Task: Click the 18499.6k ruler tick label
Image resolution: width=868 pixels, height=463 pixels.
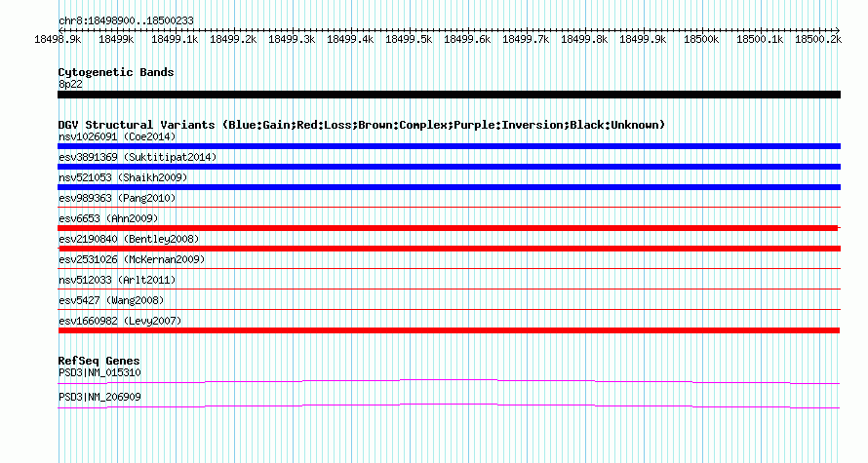Action: [467, 39]
